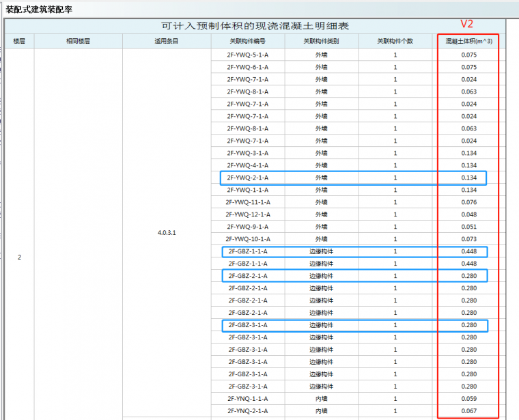
Task: Select the 2F-YWQ-11-1-A component cell
Action: tap(248, 202)
